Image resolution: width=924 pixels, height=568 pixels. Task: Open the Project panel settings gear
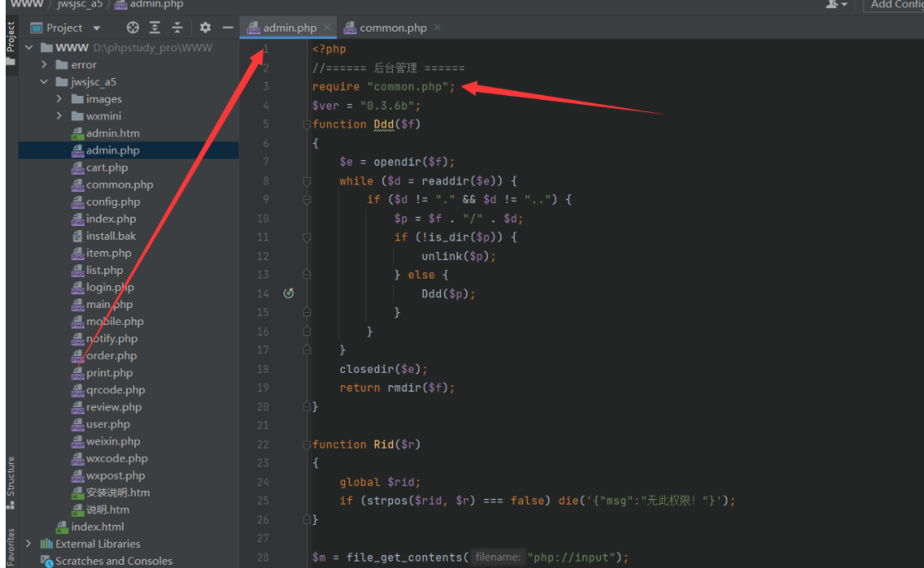[205, 27]
